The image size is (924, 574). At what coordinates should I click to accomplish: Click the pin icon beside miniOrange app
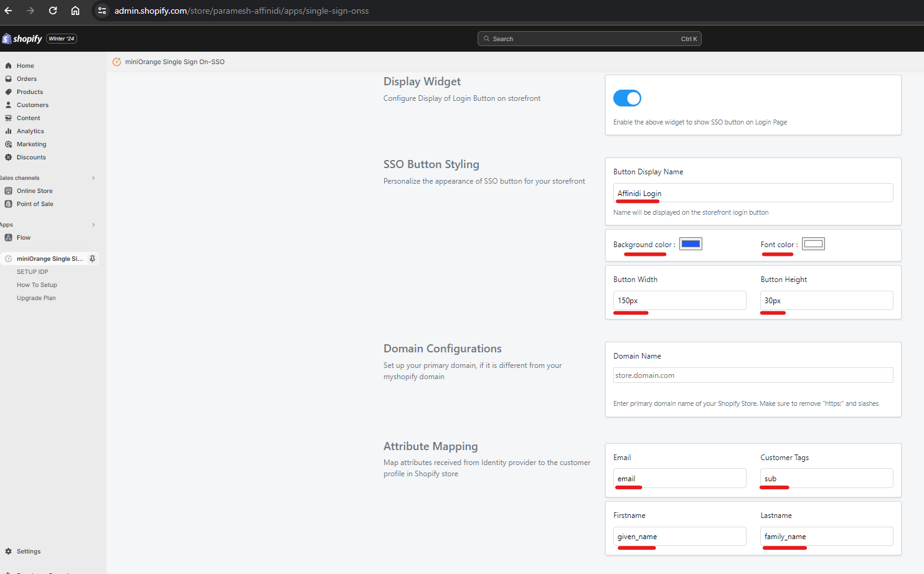coord(92,258)
